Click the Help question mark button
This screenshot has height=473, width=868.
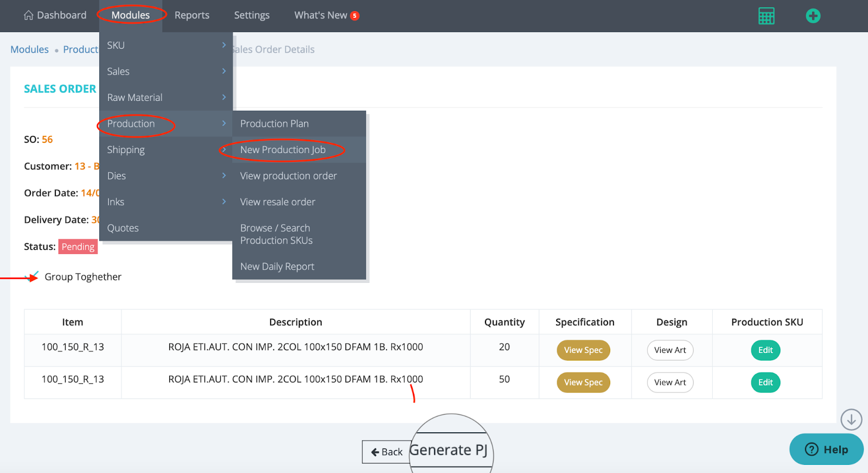click(x=826, y=449)
